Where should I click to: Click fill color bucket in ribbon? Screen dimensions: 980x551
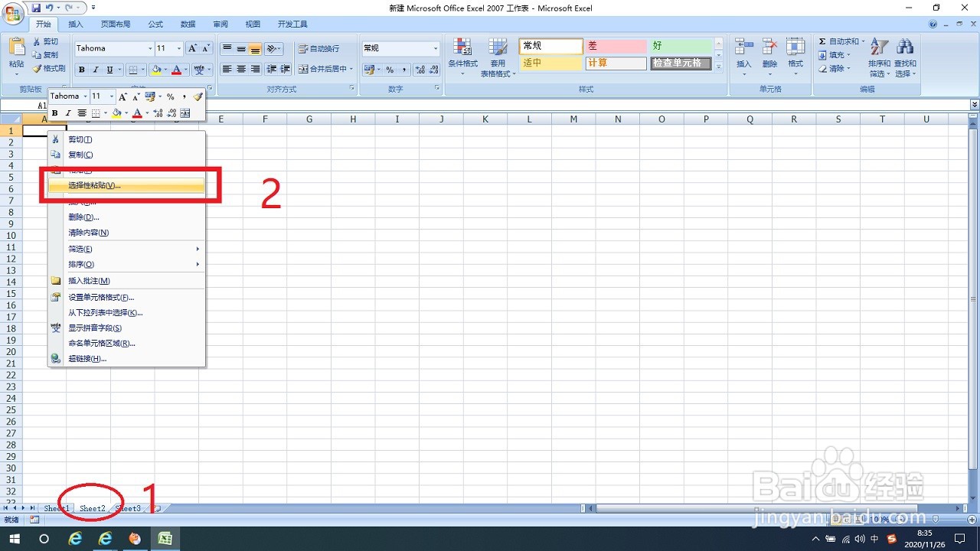point(155,70)
